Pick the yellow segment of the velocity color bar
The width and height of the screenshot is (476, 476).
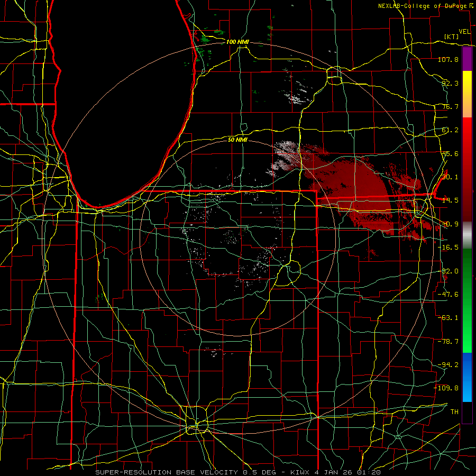coord(467,94)
